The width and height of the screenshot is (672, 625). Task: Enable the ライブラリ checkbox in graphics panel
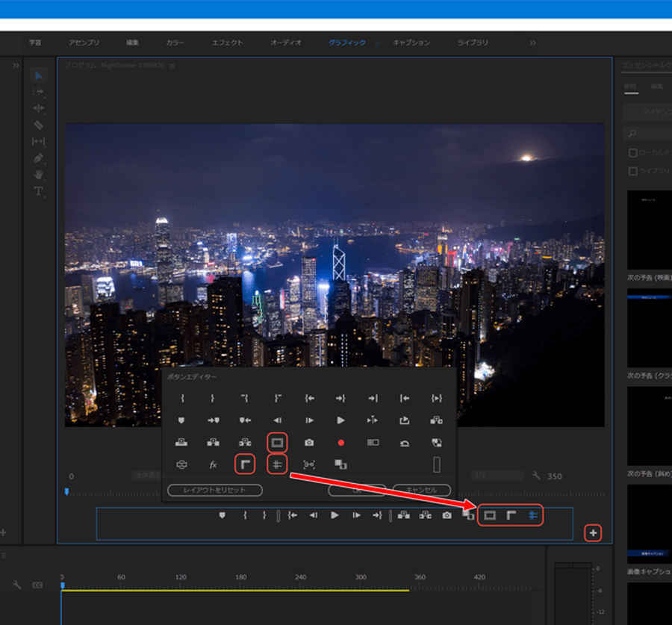[x=633, y=171]
